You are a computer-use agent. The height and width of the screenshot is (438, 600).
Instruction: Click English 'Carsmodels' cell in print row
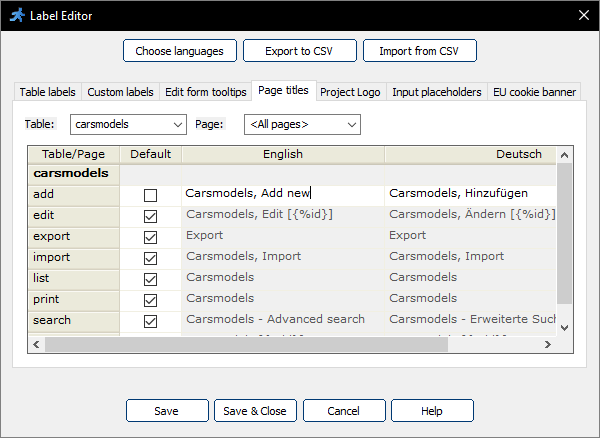tap(283, 301)
